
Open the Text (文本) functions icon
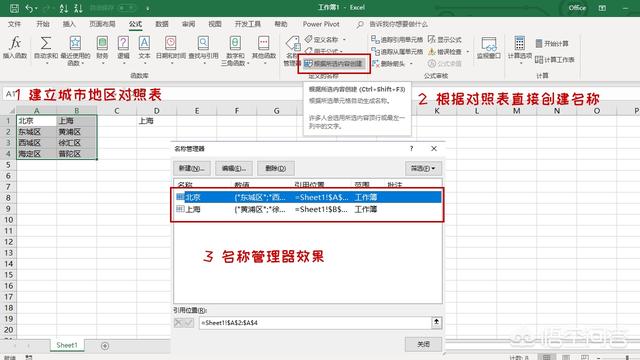[x=144, y=43]
